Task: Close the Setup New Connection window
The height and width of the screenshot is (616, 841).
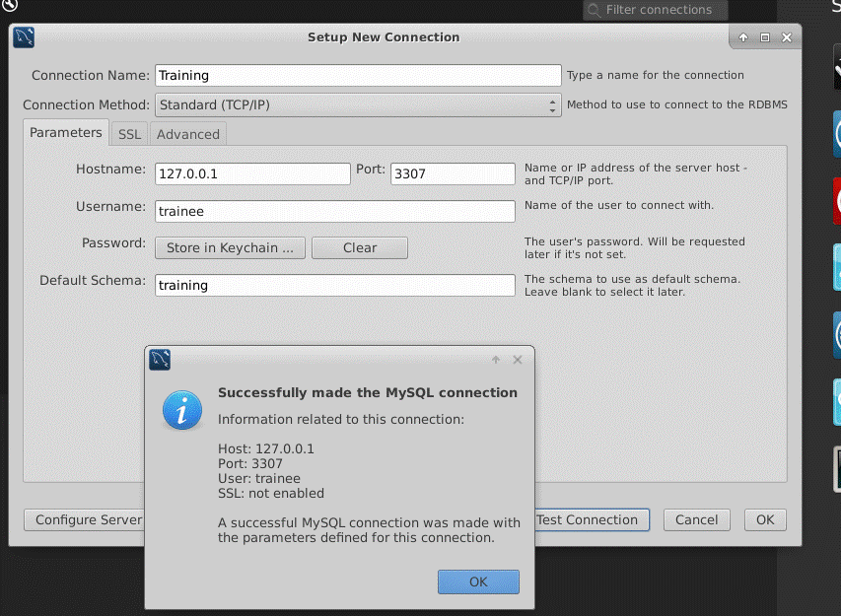Action: tap(787, 37)
